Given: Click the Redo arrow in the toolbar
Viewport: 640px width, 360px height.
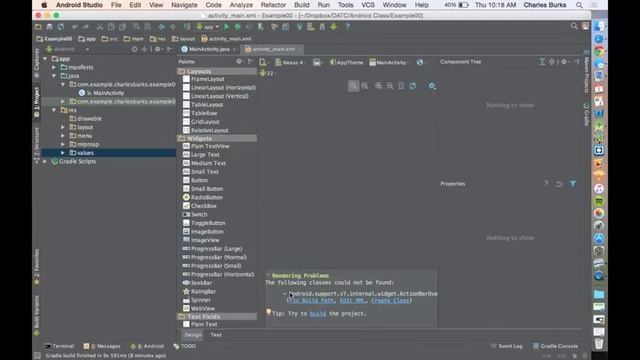Looking at the screenshot, I should point(86,27).
